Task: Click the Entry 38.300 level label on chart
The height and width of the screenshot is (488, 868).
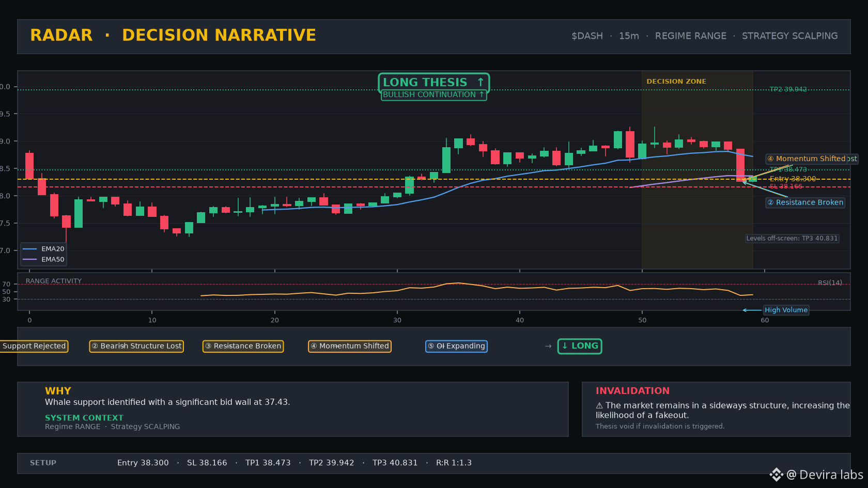Action: point(793,179)
